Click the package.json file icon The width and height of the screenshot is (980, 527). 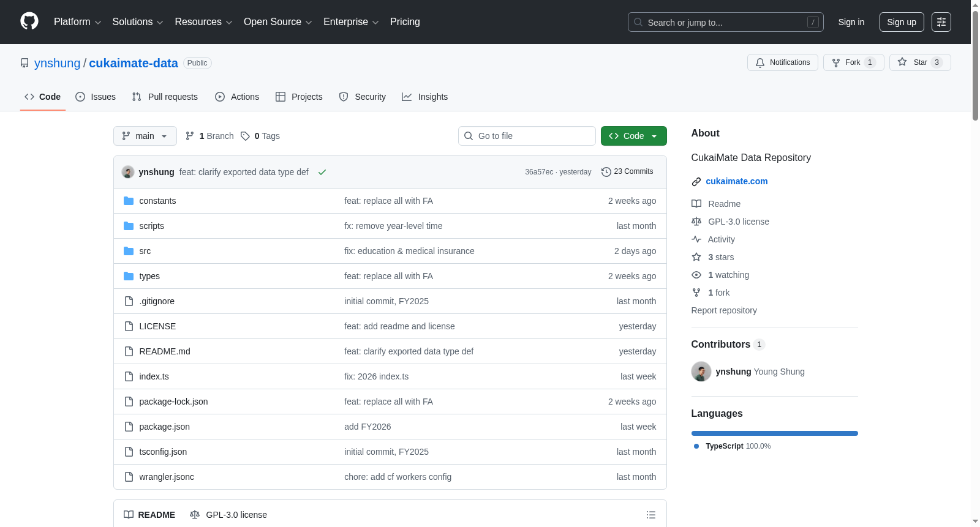(129, 427)
